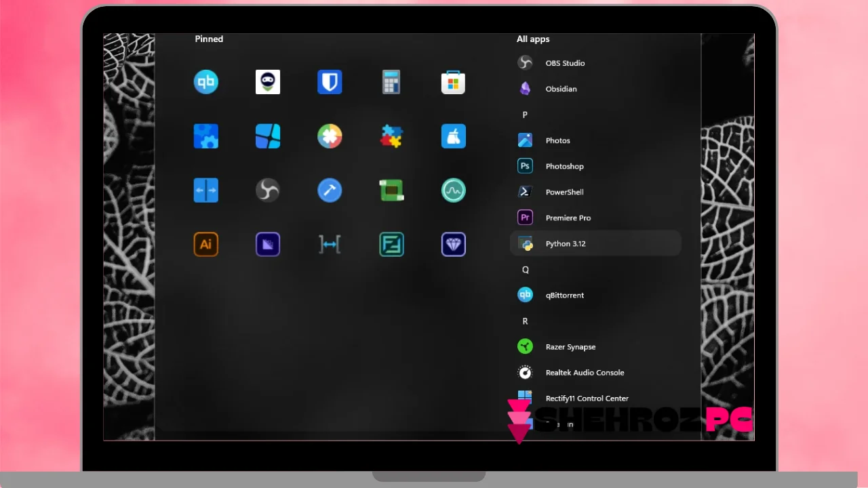The height and width of the screenshot is (488, 868).
Task: Launch the pinned Calculator app
Action: pyautogui.click(x=391, y=82)
